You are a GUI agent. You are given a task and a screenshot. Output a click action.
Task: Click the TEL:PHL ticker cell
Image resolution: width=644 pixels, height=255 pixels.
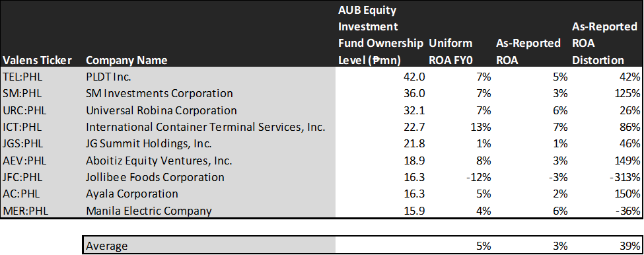point(22,77)
